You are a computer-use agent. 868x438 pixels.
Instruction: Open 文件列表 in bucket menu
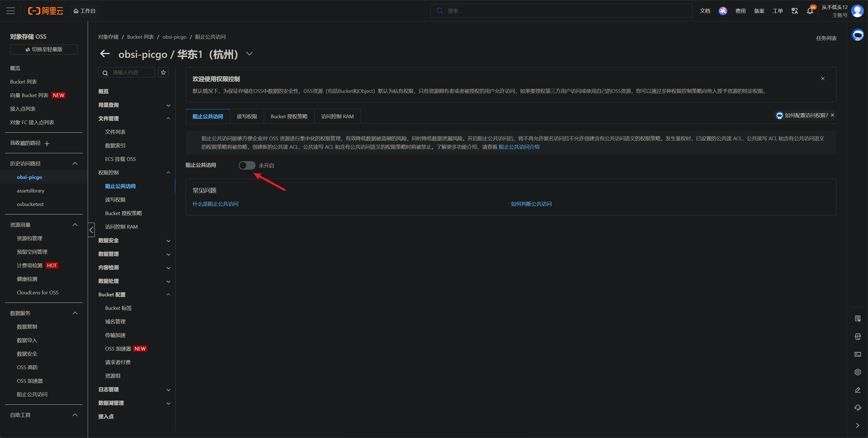115,132
